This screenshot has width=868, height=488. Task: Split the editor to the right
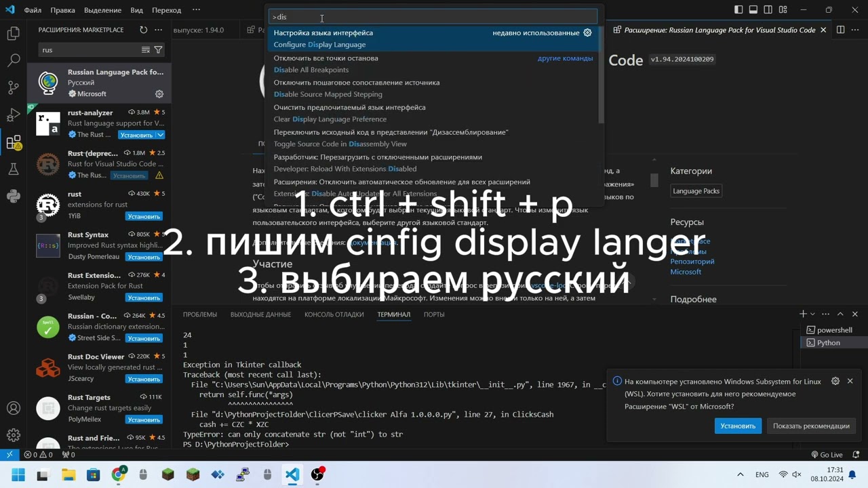(x=840, y=30)
